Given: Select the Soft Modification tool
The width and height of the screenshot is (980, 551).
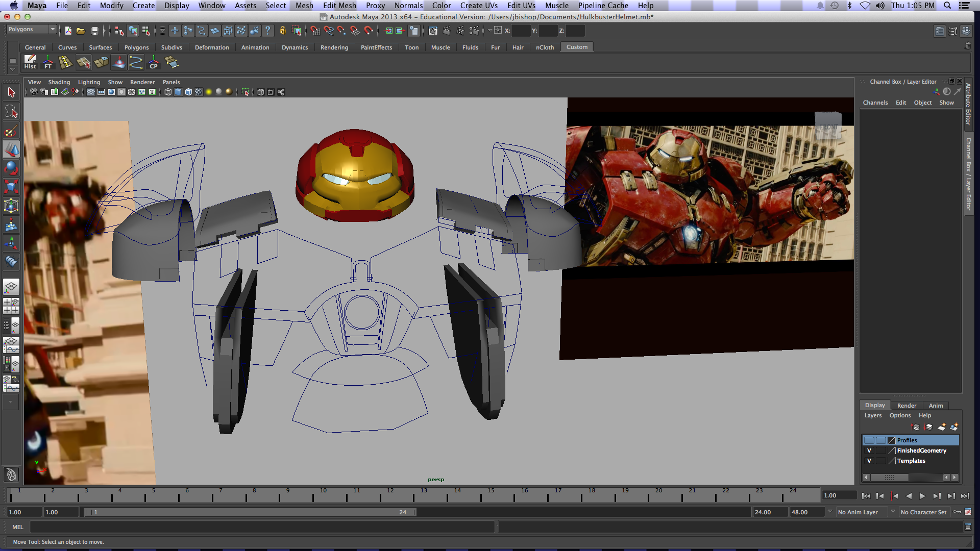Looking at the screenshot, I should (x=11, y=224).
